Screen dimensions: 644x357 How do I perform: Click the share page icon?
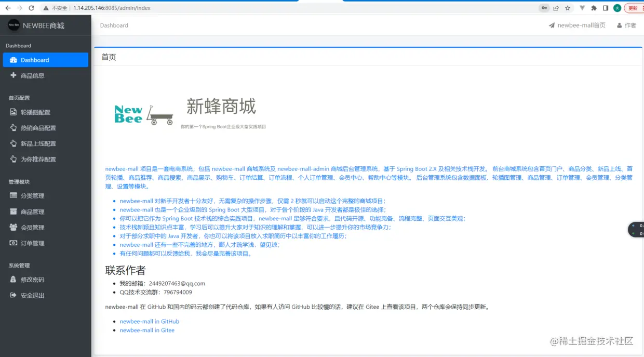[556, 8]
